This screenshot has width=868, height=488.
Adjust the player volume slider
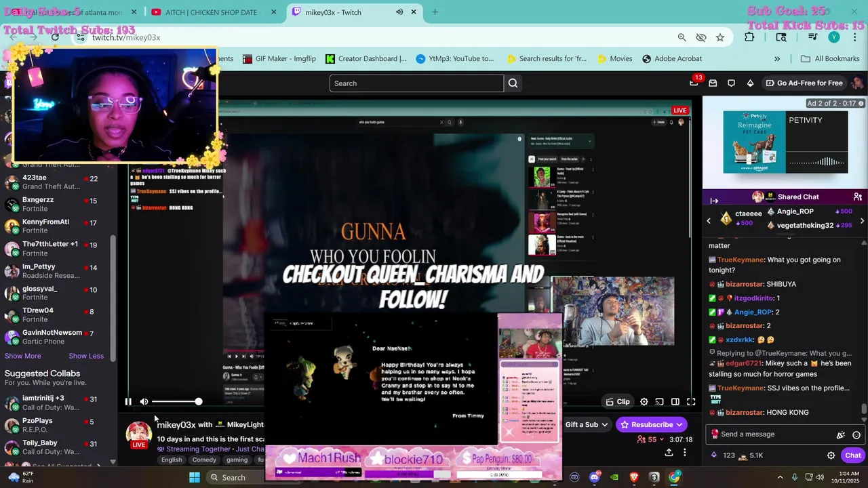[176, 402]
